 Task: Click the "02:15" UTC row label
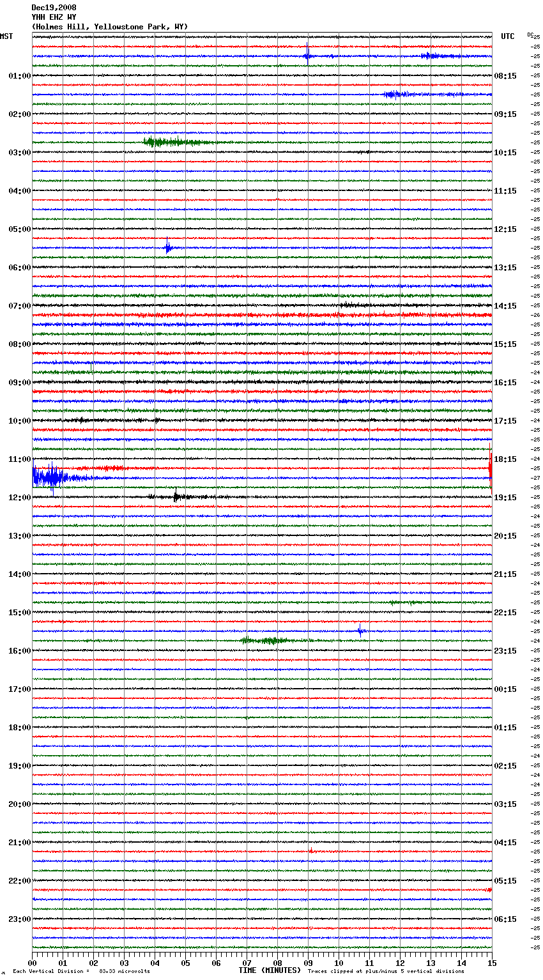pyautogui.click(x=505, y=766)
